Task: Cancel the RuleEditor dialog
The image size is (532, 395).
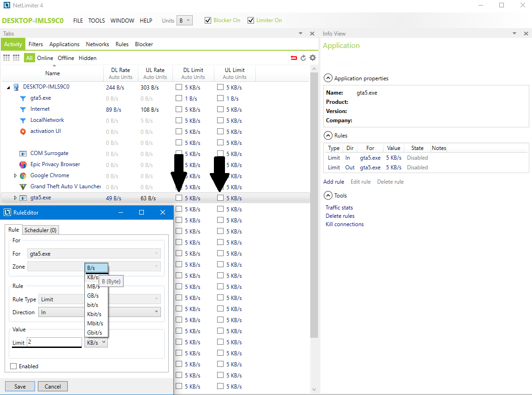Action: point(53,386)
